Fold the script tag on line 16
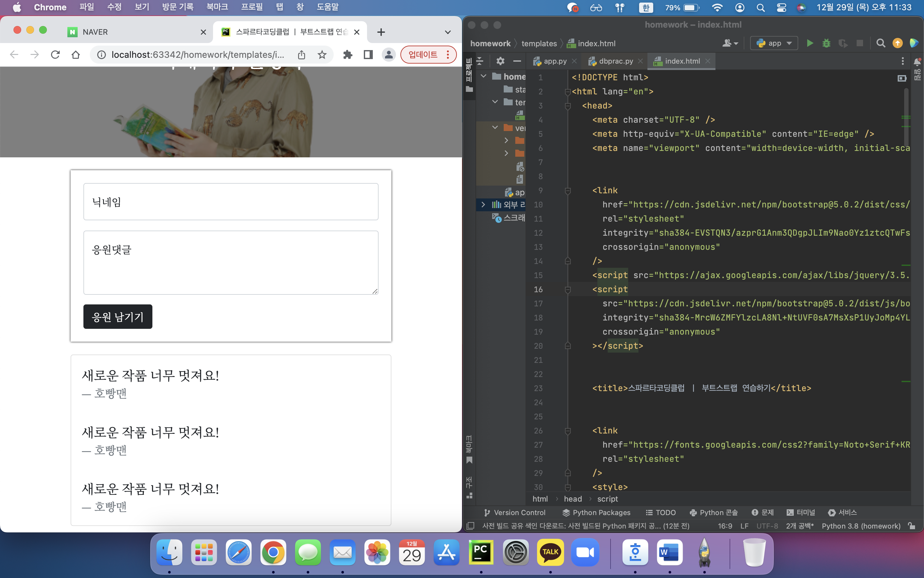Screen dimensions: 924x578 pyautogui.click(x=568, y=289)
